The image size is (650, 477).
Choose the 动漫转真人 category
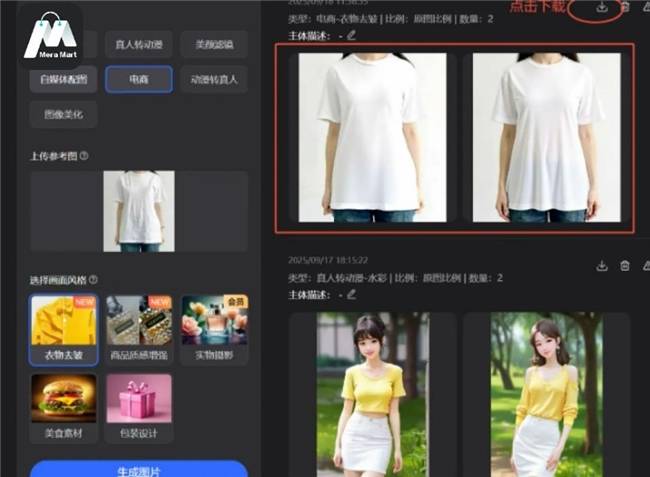(213, 79)
